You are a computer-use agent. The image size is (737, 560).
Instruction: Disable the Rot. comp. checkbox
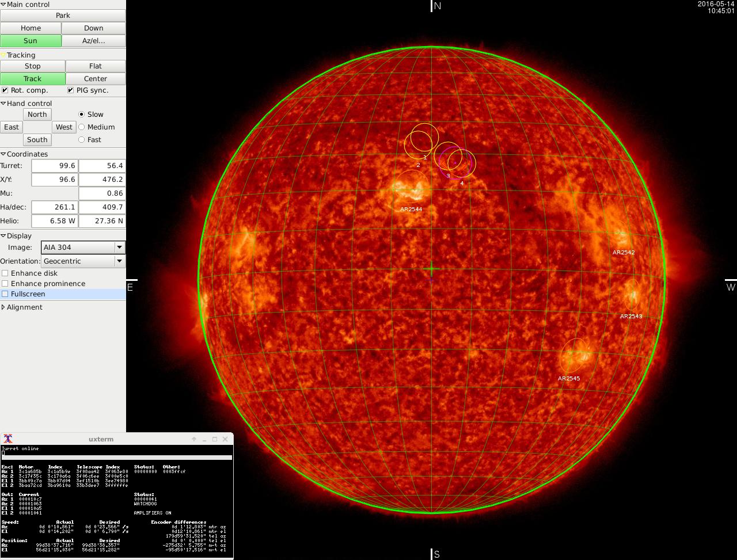point(5,90)
